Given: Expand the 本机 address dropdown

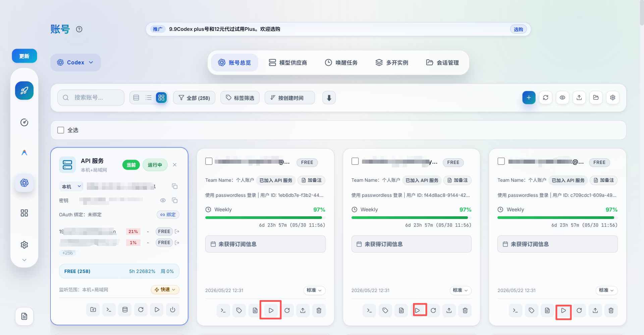Looking at the screenshot, I should point(71,186).
